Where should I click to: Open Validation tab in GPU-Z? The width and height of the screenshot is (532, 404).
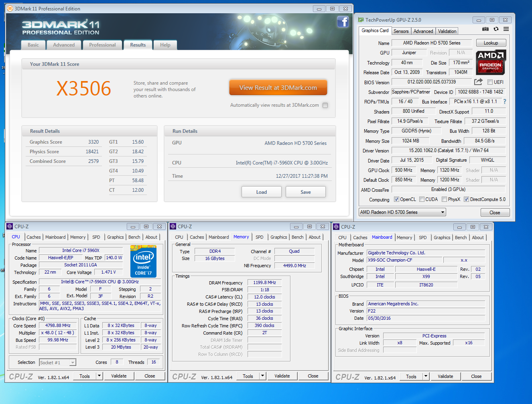pyautogui.click(x=447, y=31)
